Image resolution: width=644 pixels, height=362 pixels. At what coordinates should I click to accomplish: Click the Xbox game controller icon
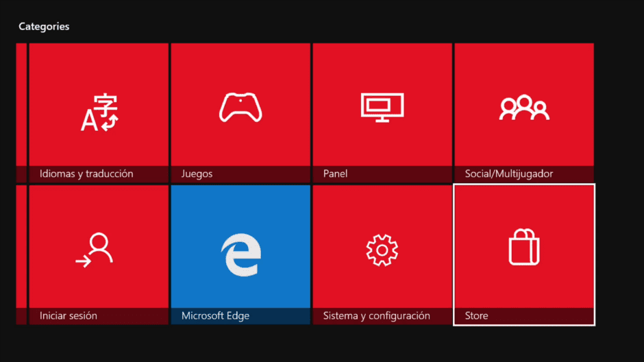(240, 108)
